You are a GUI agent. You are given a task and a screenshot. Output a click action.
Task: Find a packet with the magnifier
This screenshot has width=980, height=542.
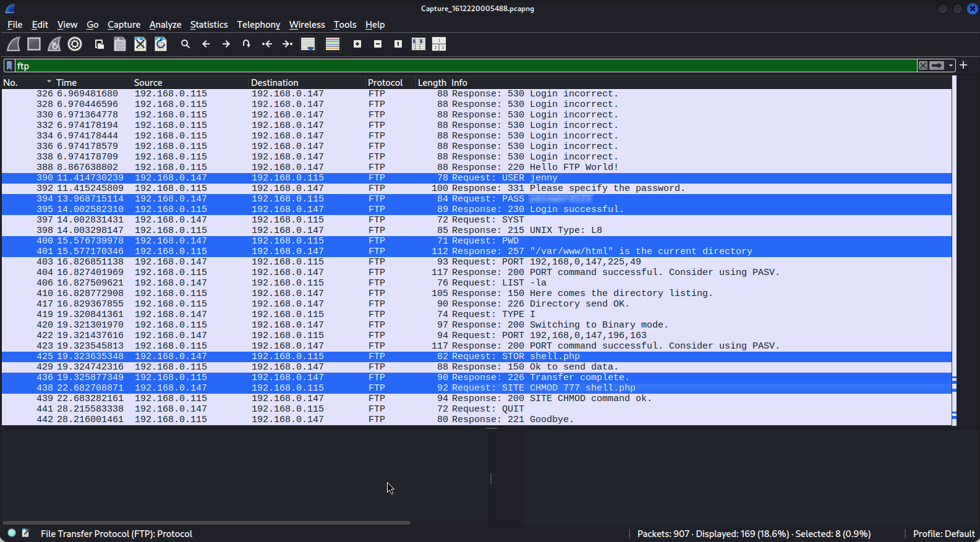point(185,44)
